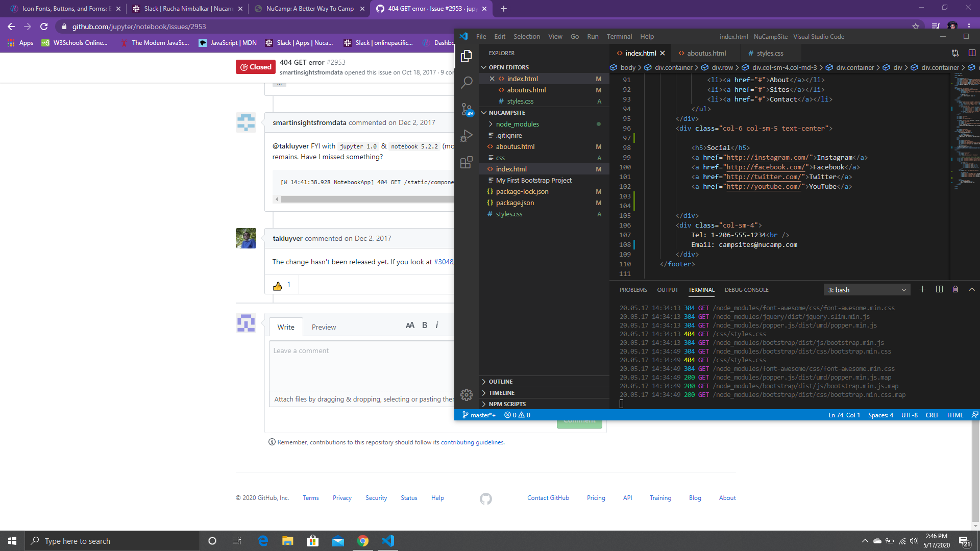
Task: Maximize the terminal panel with chevron
Action: [972, 289]
